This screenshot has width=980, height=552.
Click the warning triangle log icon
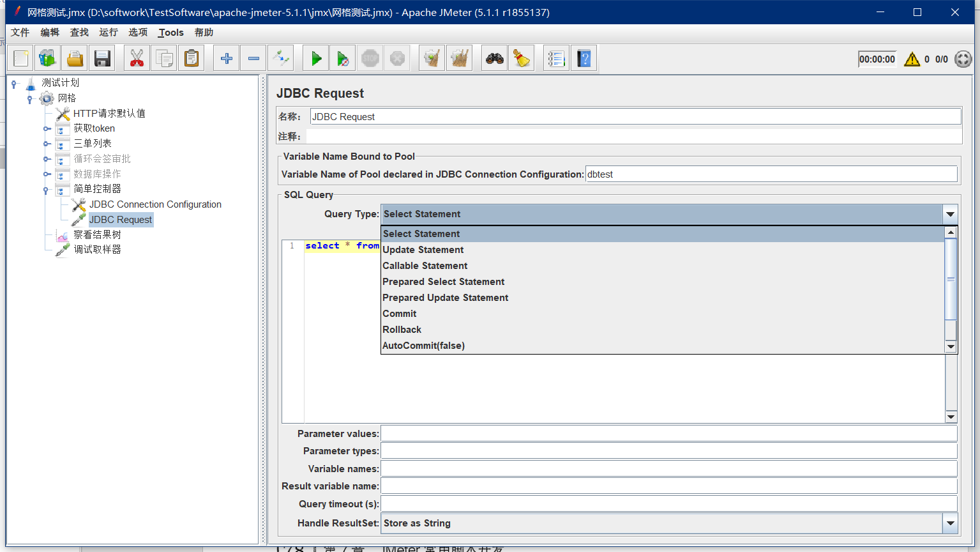(x=912, y=59)
